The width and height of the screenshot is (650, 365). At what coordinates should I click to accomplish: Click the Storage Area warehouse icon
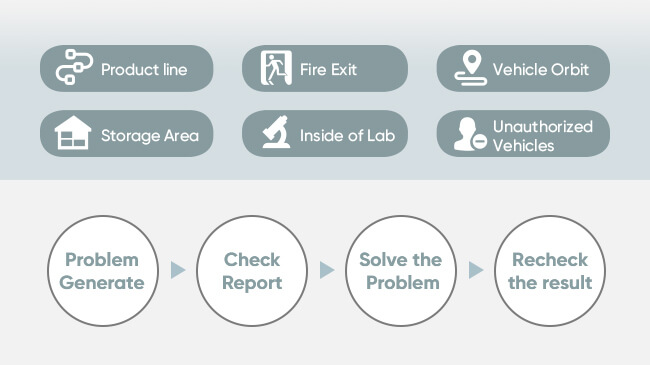(73, 133)
